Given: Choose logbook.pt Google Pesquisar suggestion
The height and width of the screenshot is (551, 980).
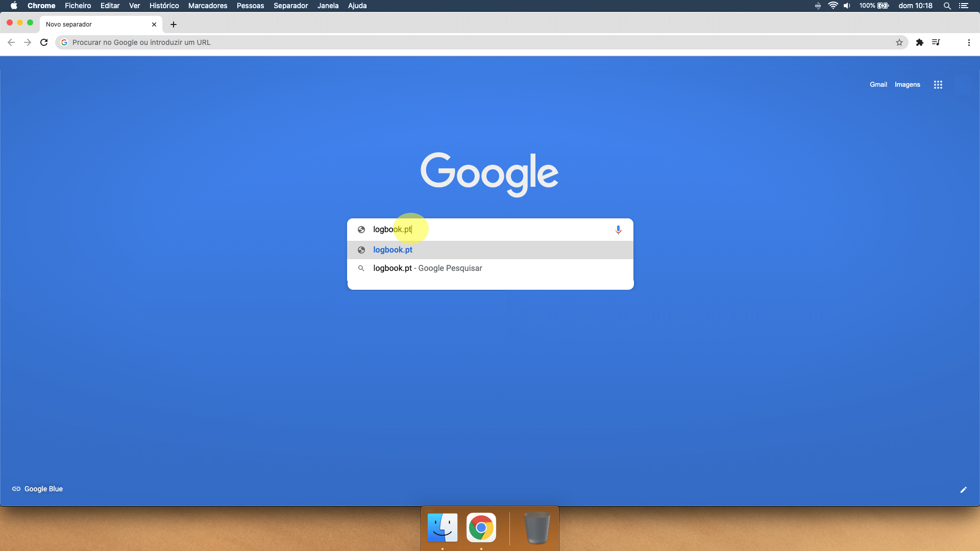Looking at the screenshot, I should point(490,268).
